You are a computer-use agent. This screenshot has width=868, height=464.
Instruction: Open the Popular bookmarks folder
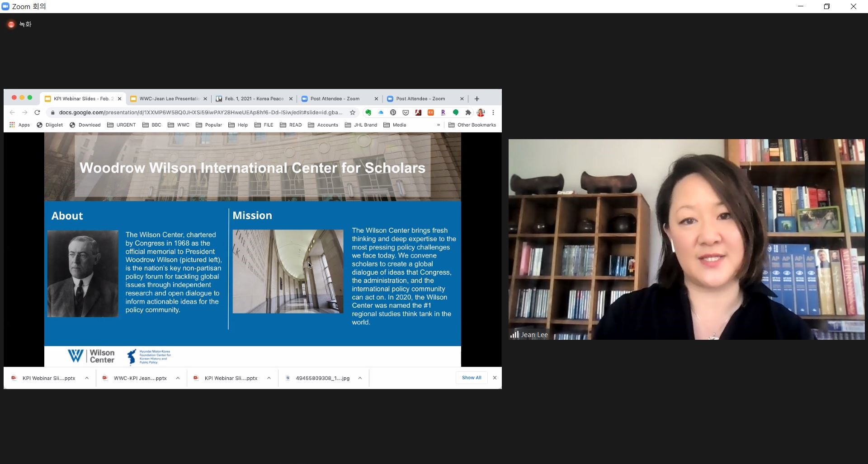(x=209, y=125)
